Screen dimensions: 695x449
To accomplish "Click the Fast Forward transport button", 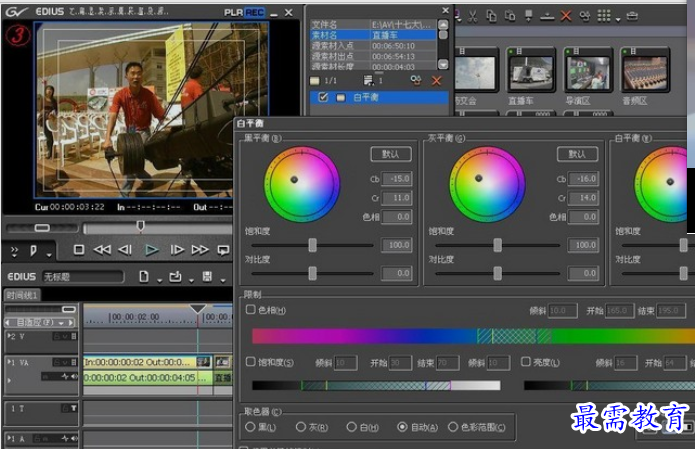I will (x=200, y=249).
